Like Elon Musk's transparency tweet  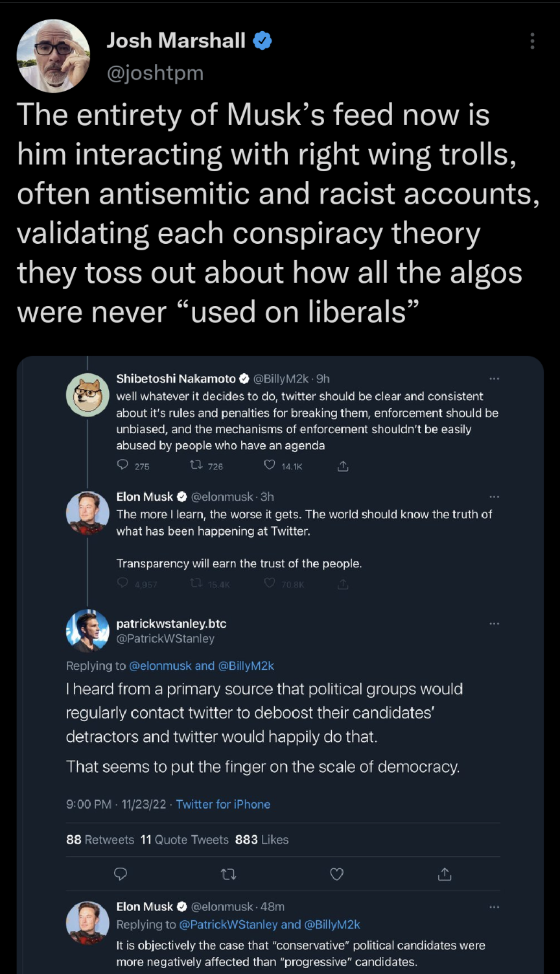click(270, 584)
